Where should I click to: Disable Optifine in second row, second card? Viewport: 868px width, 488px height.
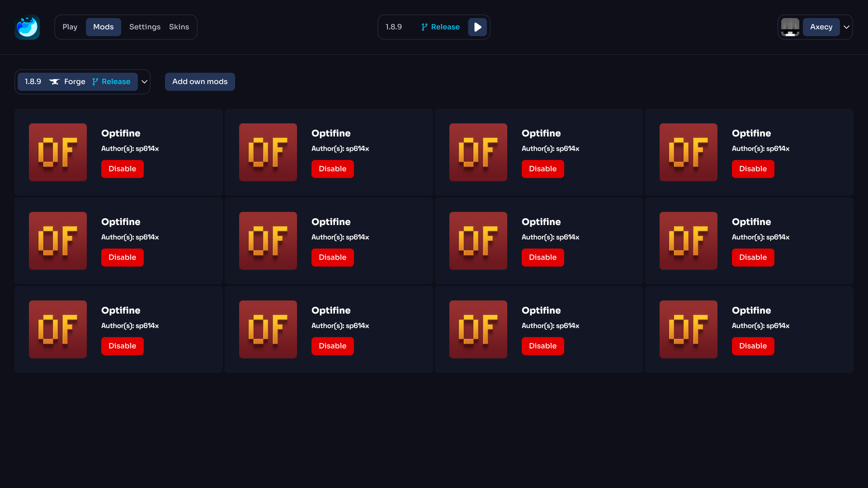[332, 258]
